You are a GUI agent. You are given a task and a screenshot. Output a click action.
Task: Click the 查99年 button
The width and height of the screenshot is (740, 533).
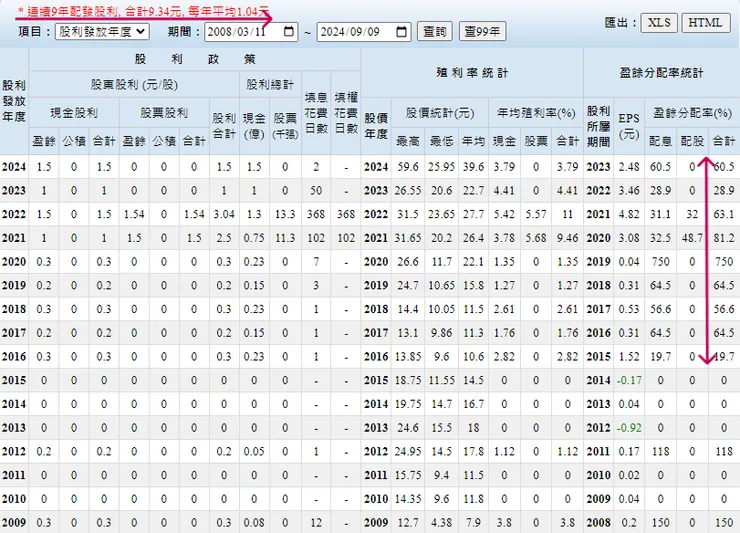point(482,32)
